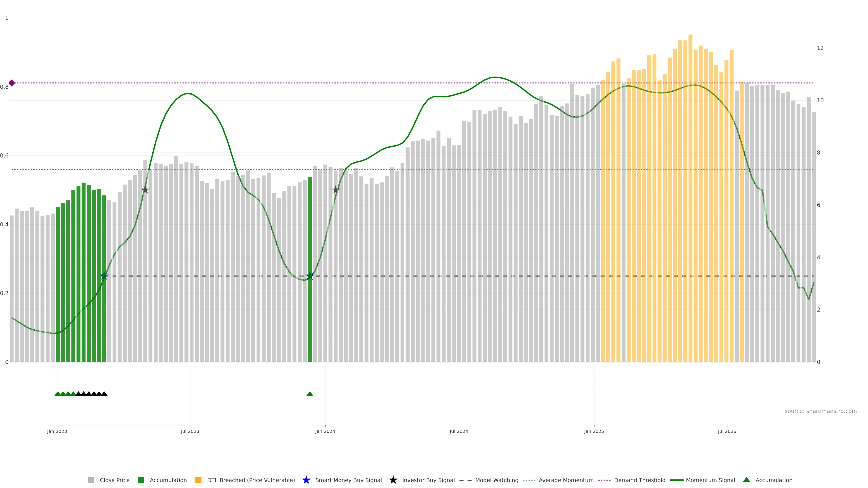The height and width of the screenshot is (488, 868).
Task: Click the lone green accumulation triangle near January 2024
Action: point(310,394)
